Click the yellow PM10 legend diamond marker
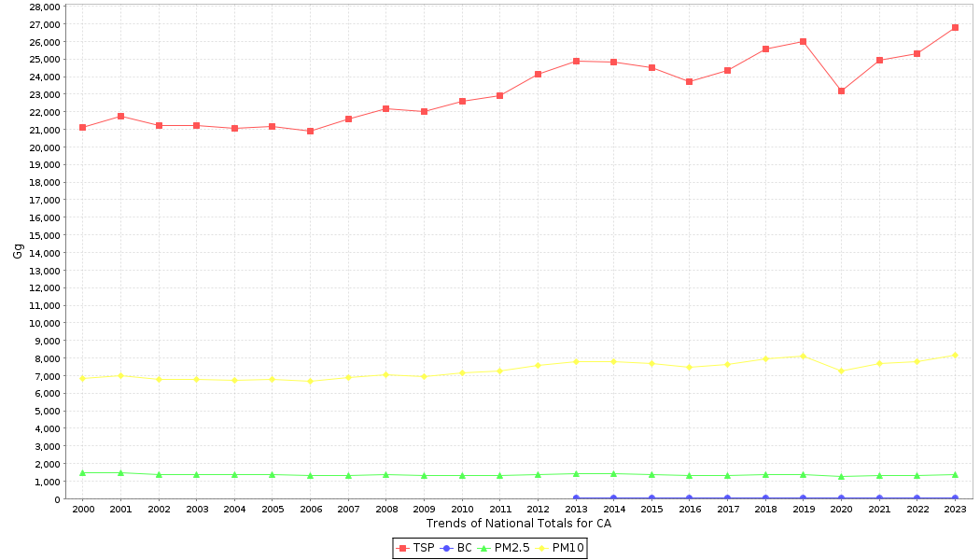This screenshot has height=560, width=980. tap(541, 548)
